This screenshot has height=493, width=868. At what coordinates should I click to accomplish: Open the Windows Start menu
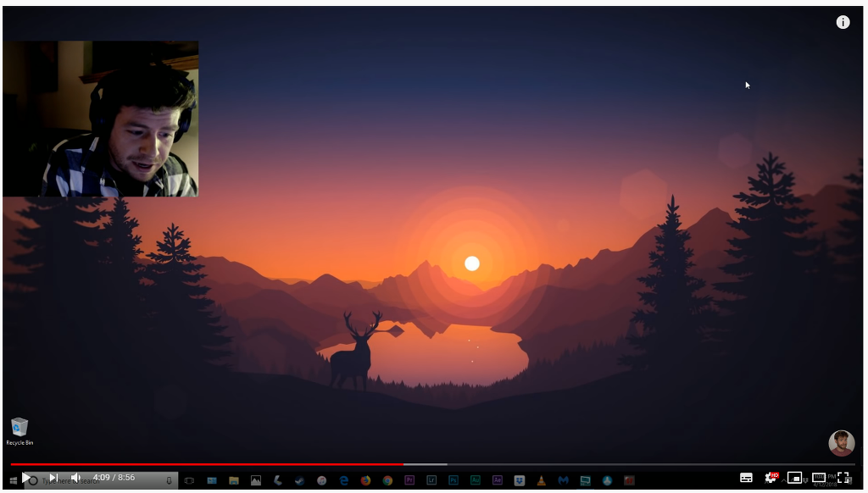13,481
